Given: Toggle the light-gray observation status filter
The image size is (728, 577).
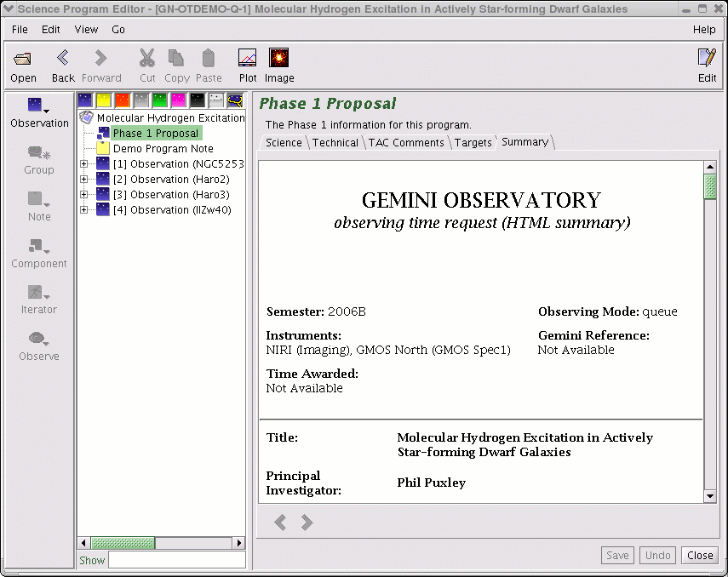Looking at the screenshot, I should (216, 100).
